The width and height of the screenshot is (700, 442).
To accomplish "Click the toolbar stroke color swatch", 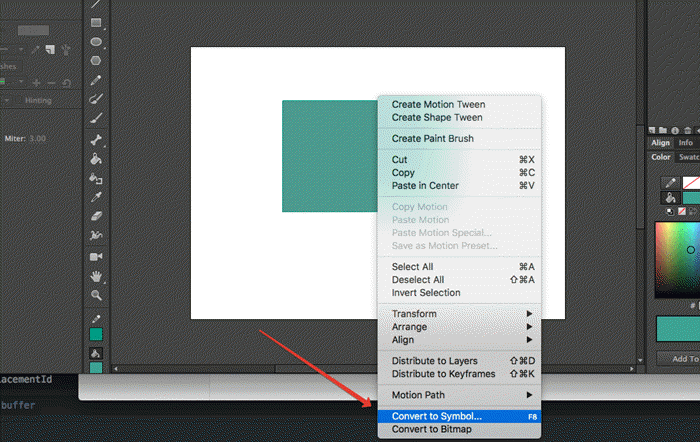I will coord(96,334).
